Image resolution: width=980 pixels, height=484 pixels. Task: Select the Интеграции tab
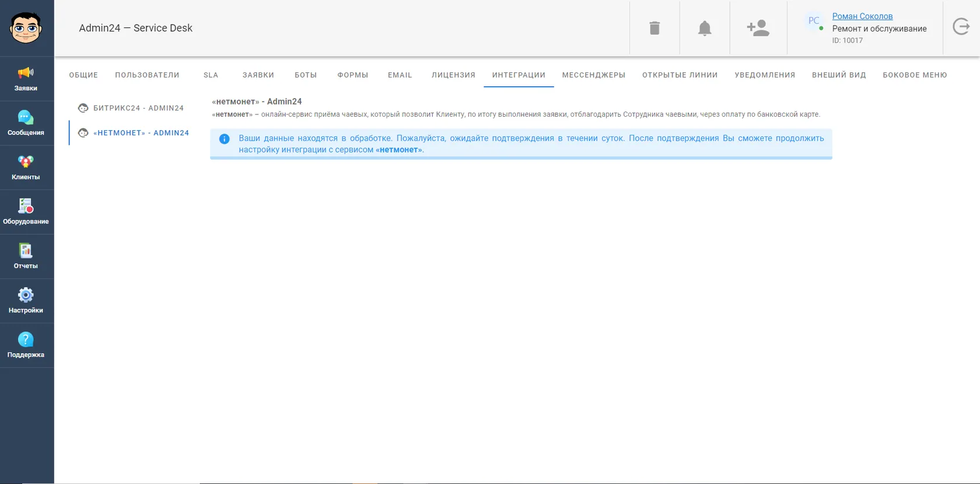click(x=519, y=75)
